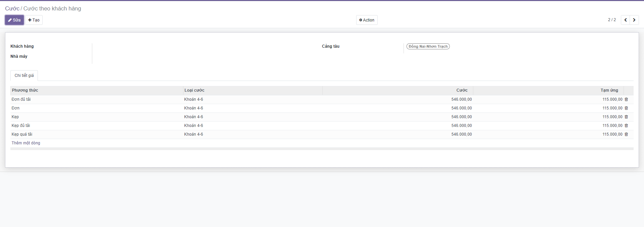Remove the Kẹp row with trash icon
Screen dimensions: 644x227
click(x=626, y=117)
